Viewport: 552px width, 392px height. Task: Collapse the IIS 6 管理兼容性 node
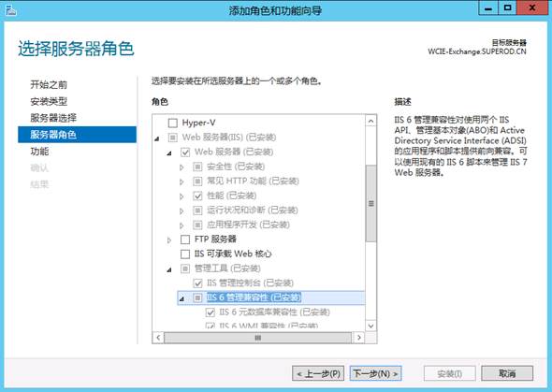click(x=182, y=299)
